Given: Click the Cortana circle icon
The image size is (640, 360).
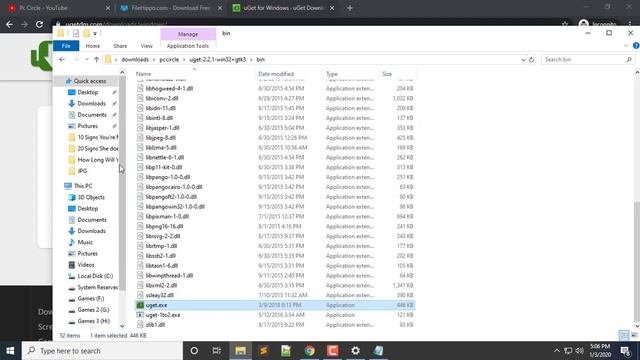Looking at the screenshot, I should click(x=194, y=351).
